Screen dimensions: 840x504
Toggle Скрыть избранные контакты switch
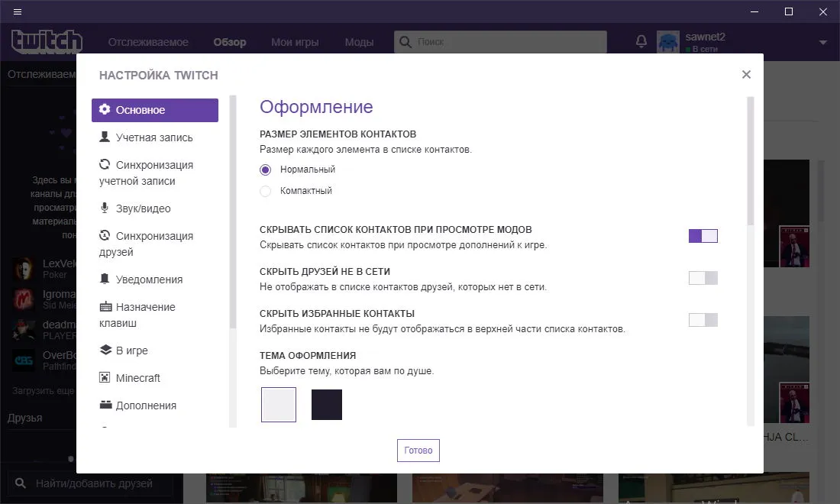point(703,320)
